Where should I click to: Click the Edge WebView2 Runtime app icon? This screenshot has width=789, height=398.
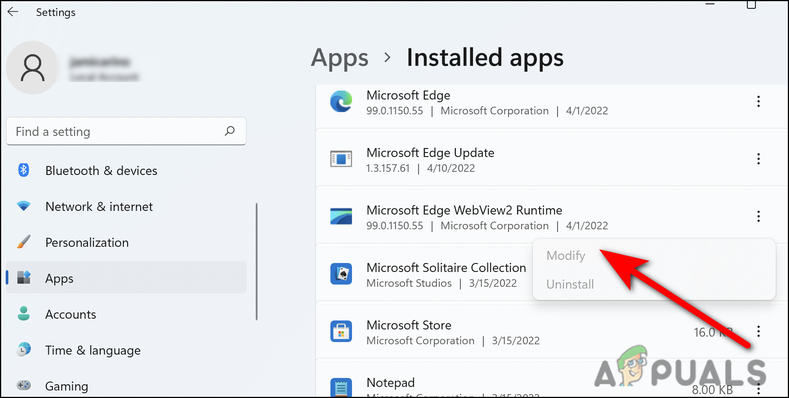tap(341, 217)
